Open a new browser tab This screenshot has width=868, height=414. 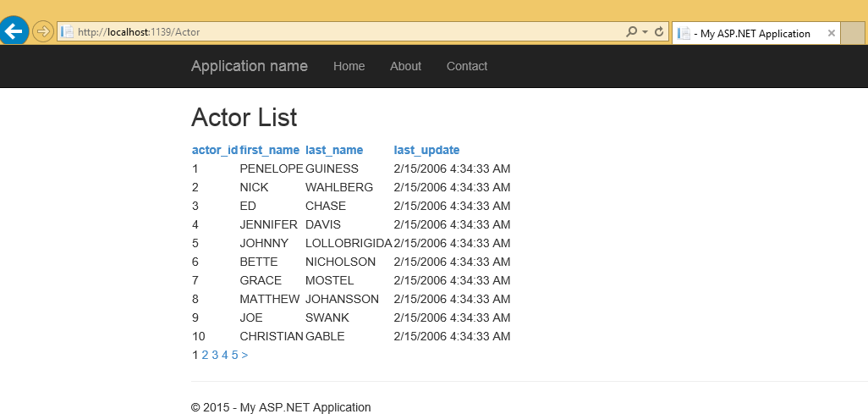(x=853, y=33)
